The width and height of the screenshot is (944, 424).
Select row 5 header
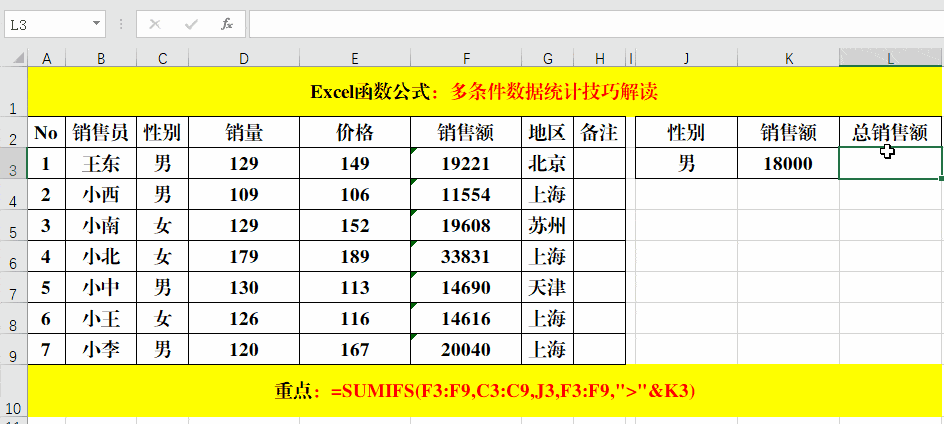[x=14, y=225]
